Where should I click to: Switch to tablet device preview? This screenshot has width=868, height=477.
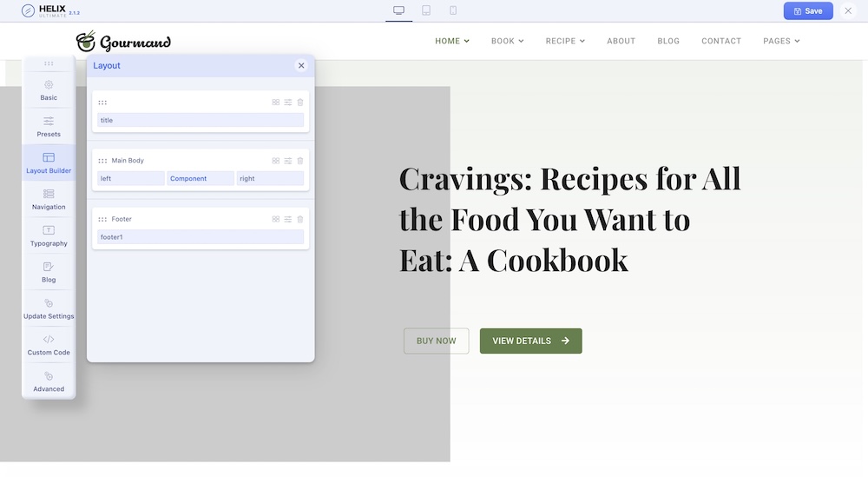[x=426, y=10]
